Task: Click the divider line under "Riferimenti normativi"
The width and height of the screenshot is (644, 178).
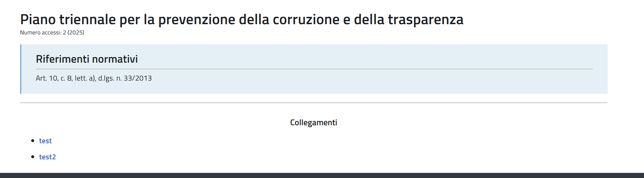Action: [x=314, y=69]
